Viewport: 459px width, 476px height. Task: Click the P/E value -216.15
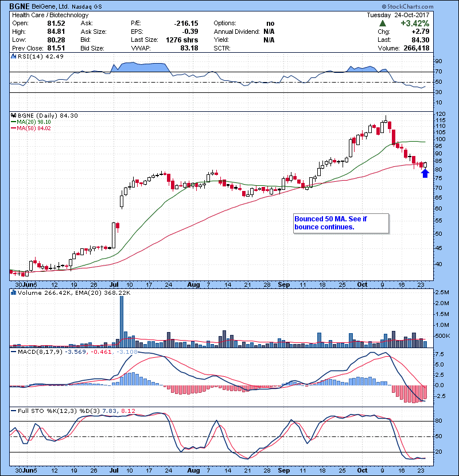pos(186,24)
